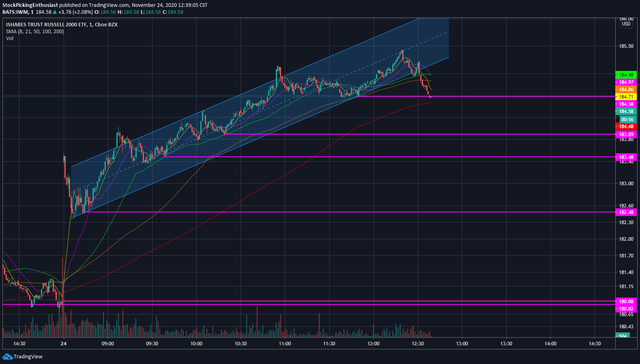The width and height of the screenshot is (640, 364).
Task: Click the 181.70 price axis value
Action: click(x=626, y=256)
